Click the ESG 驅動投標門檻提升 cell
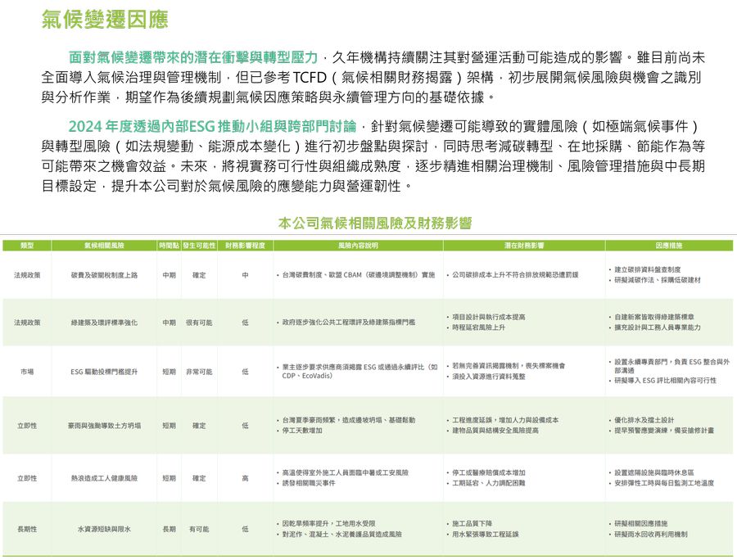Image resolution: width=737 pixels, height=560 pixels. click(x=104, y=372)
